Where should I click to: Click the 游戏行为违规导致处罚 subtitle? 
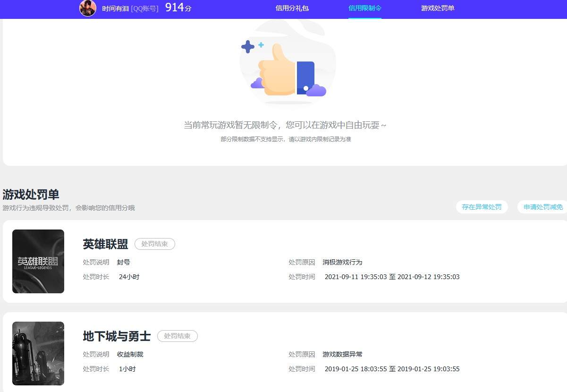click(68, 208)
